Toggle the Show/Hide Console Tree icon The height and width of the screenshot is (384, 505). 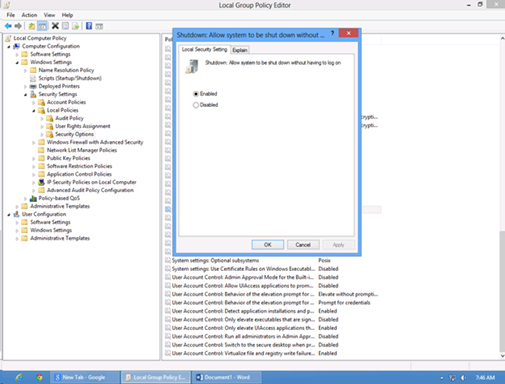click(x=42, y=26)
